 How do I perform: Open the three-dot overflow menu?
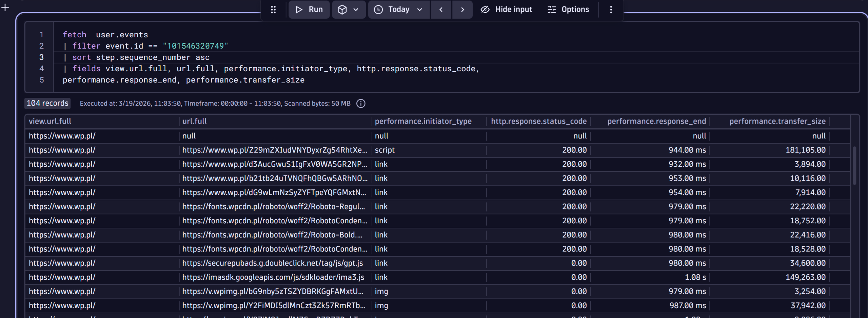tap(611, 10)
